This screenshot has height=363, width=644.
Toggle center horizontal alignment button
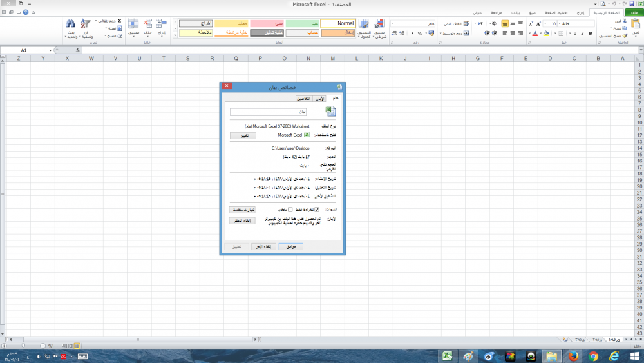[x=513, y=34]
